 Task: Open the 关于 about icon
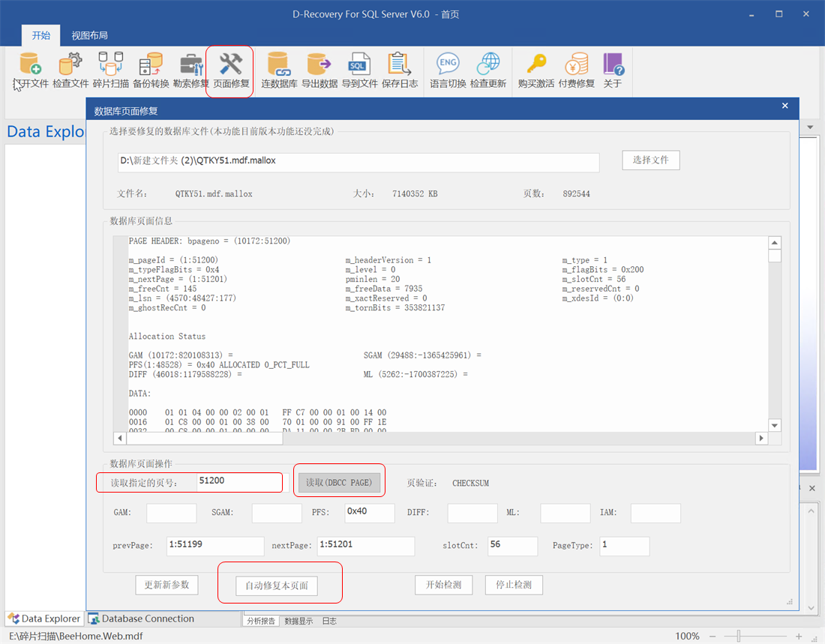[x=613, y=70]
